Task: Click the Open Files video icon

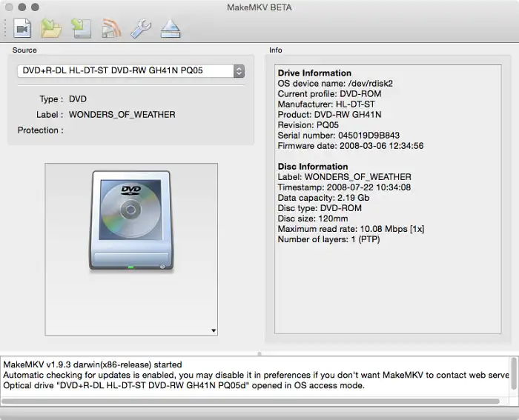Action: tap(22, 28)
